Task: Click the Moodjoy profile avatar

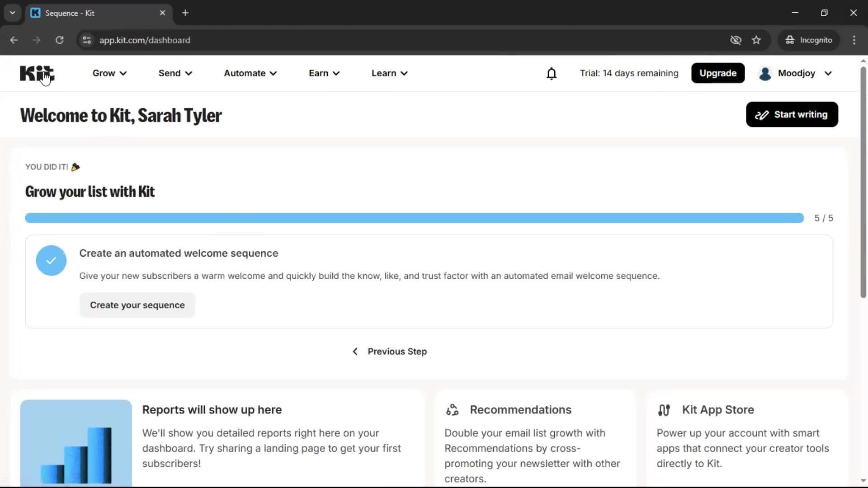Action: 765,73
